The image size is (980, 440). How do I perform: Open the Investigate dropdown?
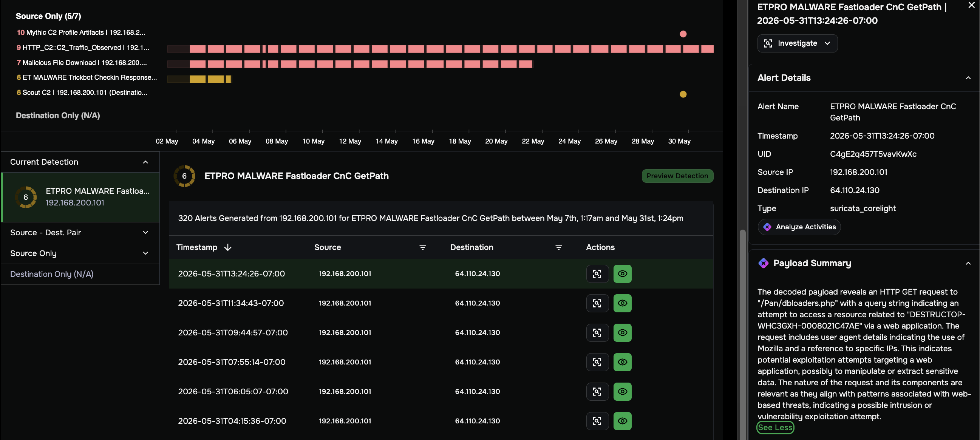tap(797, 43)
